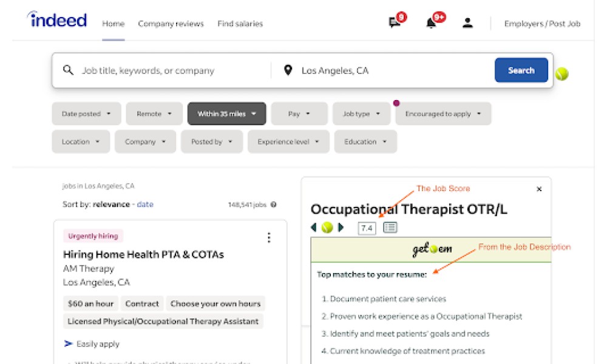Click the $60 an hour tag
This screenshot has width=607, height=364.
click(x=90, y=304)
